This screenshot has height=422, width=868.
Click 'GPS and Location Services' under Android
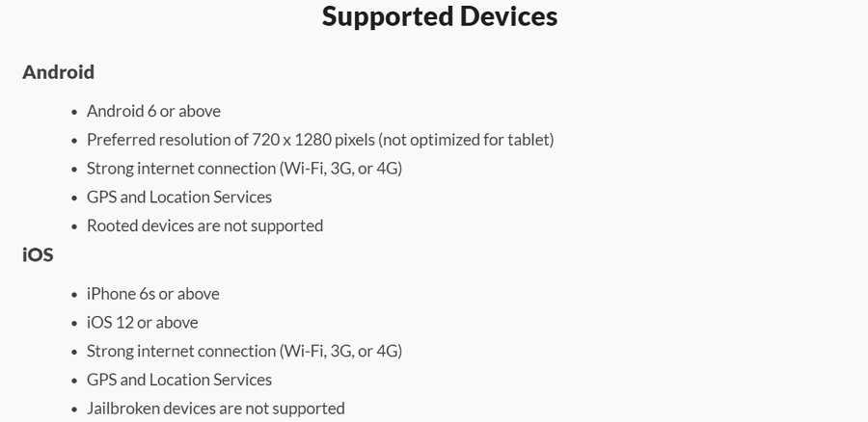coord(179,197)
